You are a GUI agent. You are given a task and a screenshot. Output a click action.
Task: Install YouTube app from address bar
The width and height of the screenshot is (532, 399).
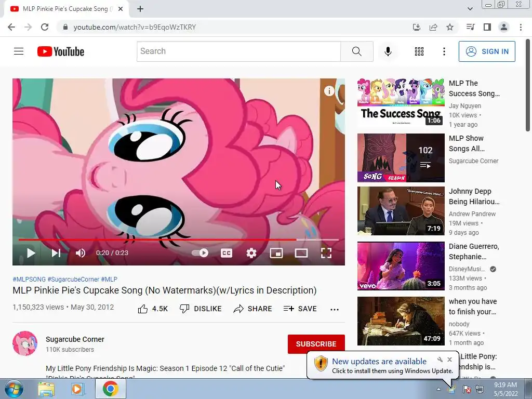(x=416, y=27)
